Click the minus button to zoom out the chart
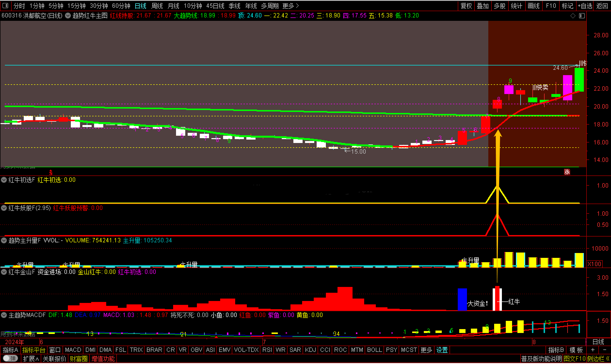Screen dimensions: 611x364 tap(605, 350)
